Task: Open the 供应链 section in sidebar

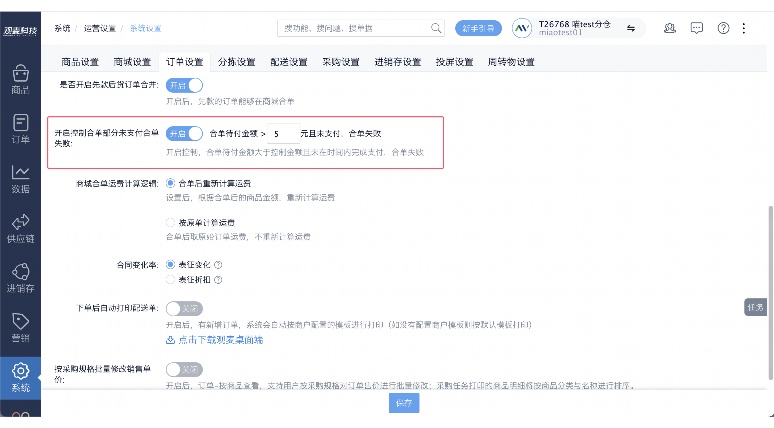Action: click(20, 229)
